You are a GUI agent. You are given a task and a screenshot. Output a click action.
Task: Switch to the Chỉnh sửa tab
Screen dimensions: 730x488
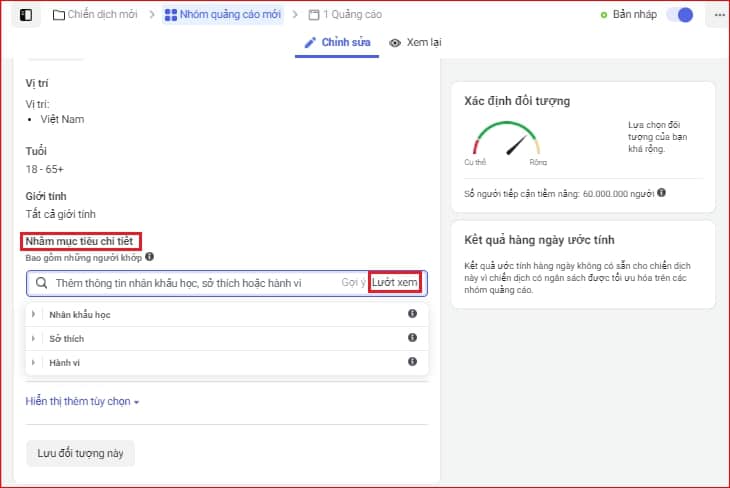click(x=336, y=43)
